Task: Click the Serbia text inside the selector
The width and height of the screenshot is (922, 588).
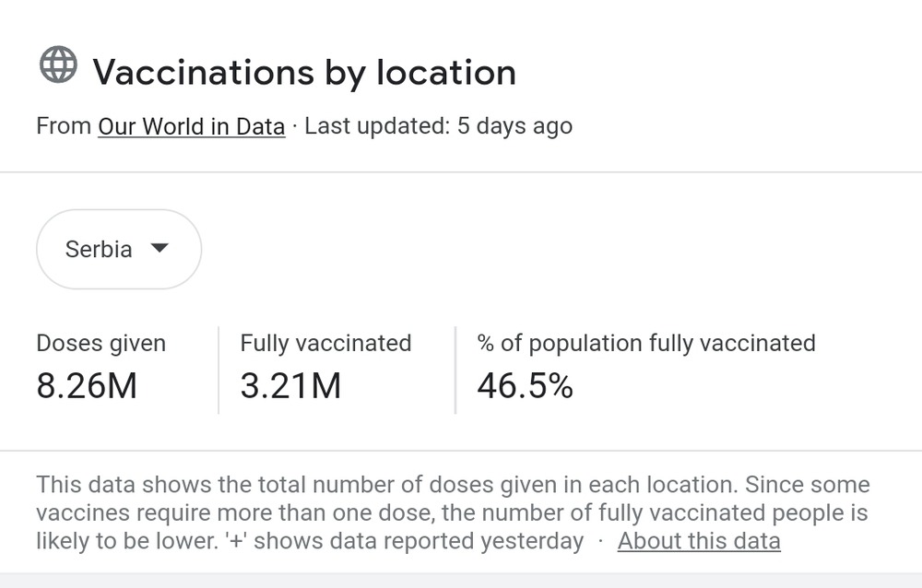Action: 99,249
